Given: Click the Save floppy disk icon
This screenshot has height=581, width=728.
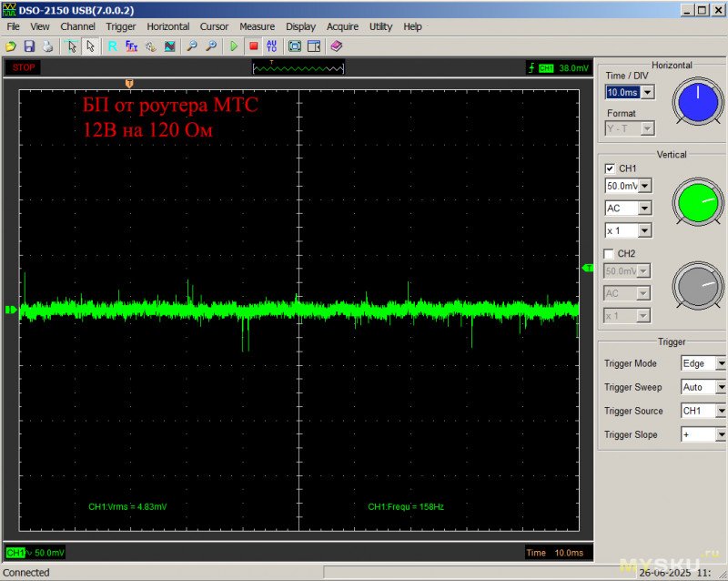Looking at the screenshot, I should (29, 46).
